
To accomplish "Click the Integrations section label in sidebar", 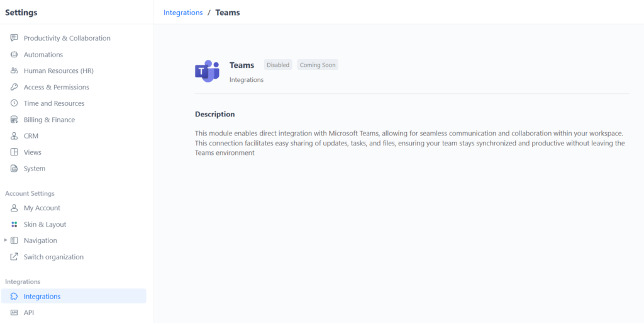I will 23,281.
